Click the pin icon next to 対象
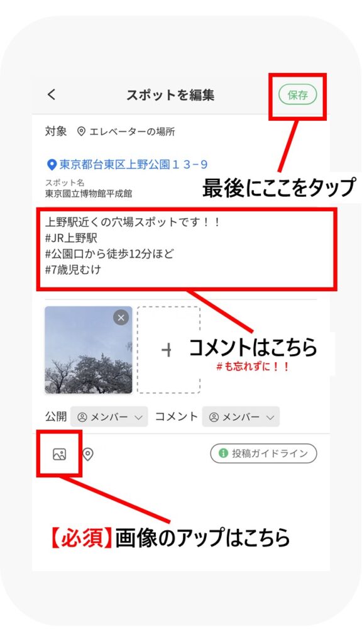This screenshot has height=644, width=362. click(x=81, y=132)
